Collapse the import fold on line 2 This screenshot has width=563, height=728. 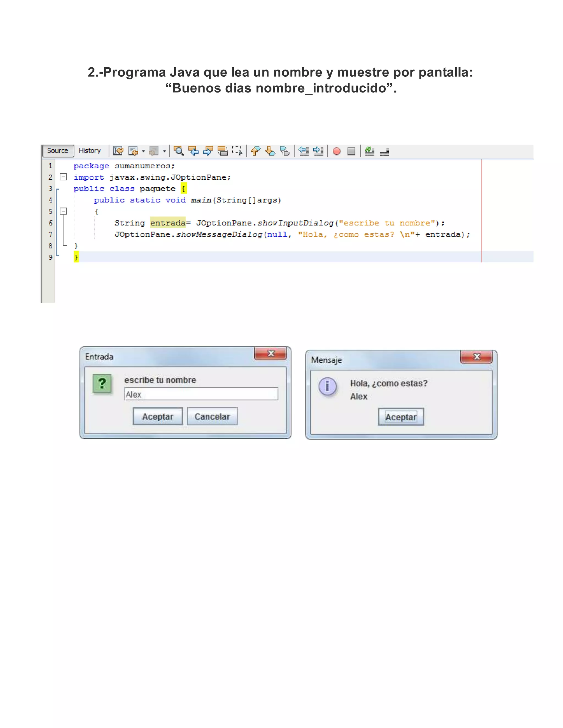(63, 177)
